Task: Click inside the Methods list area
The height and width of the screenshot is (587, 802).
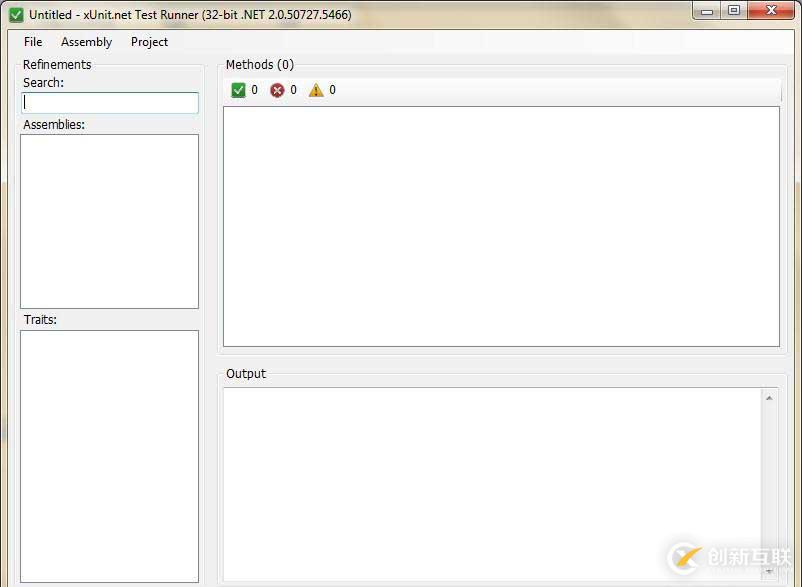Action: coord(501,227)
